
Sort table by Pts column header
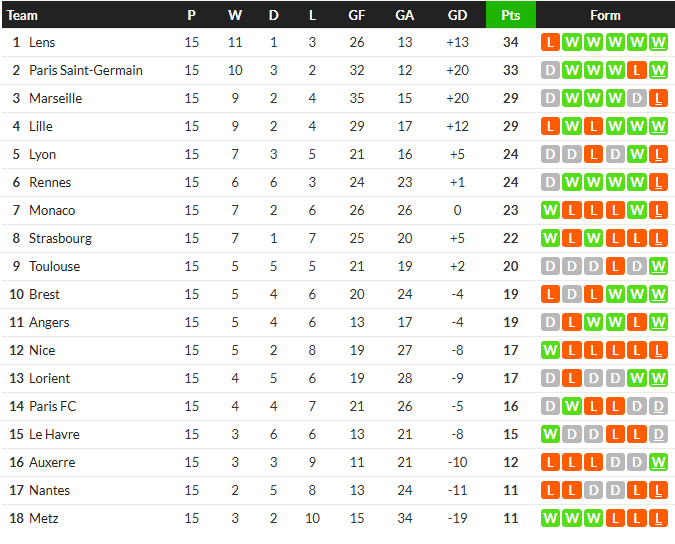click(510, 15)
